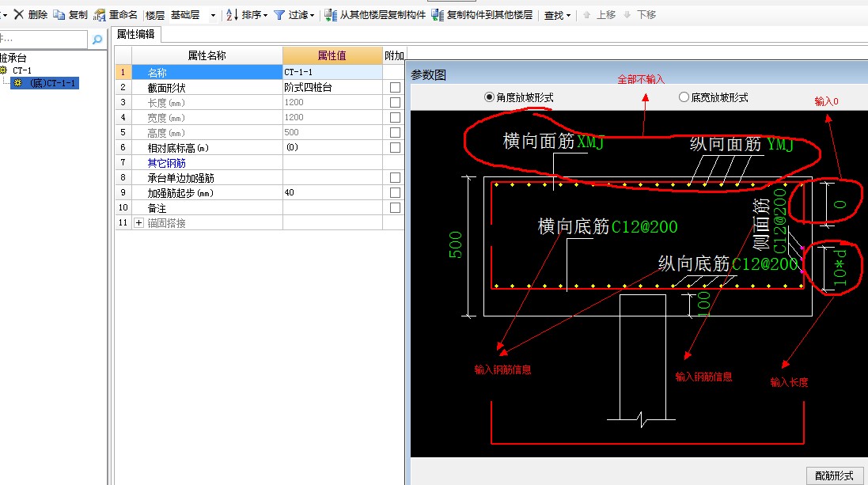Click the copy components from other floors icon
The width and height of the screenshot is (868, 485).
point(331,16)
